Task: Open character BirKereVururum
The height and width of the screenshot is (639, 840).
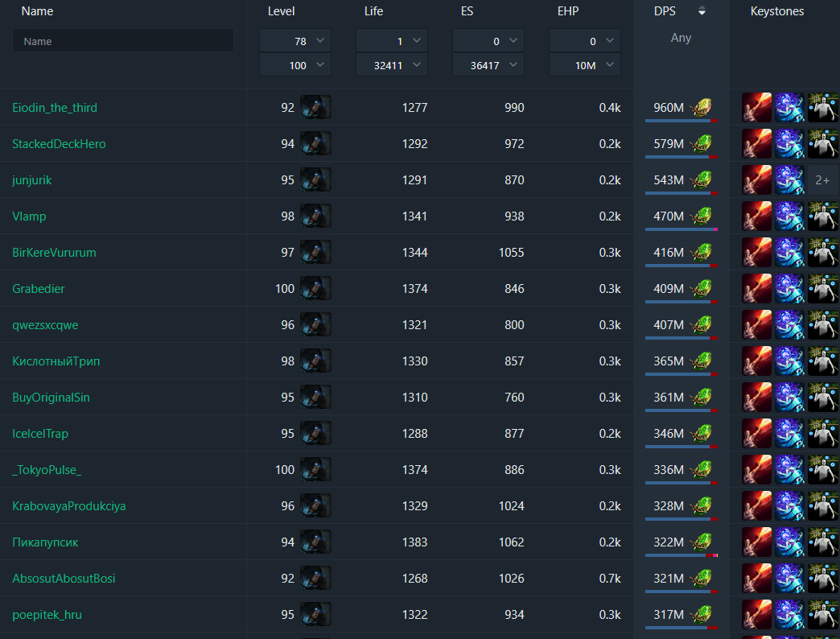Action: click(x=54, y=252)
